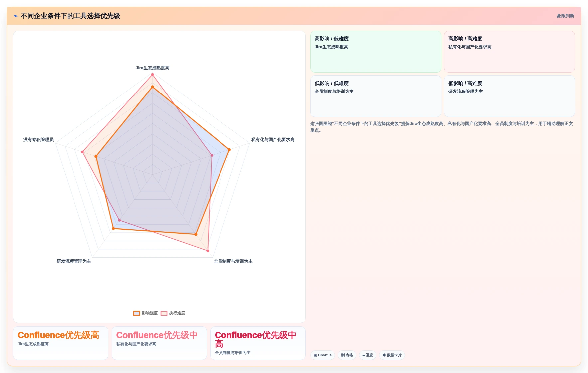This screenshot has height=373, width=588.
Task: Click the blue icon beside the title
Action: pos(16,16)
